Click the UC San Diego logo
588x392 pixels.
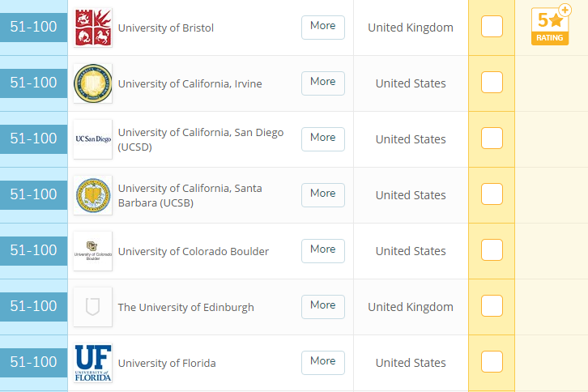[92, 139]
